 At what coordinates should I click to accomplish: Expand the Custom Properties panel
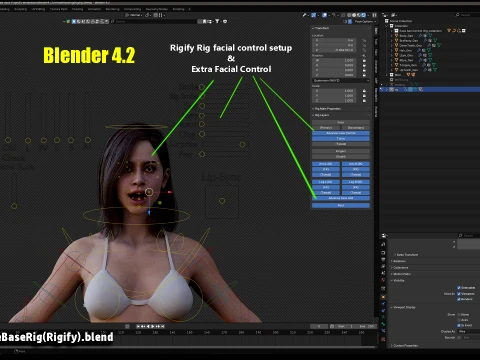[x=404, y=346]
